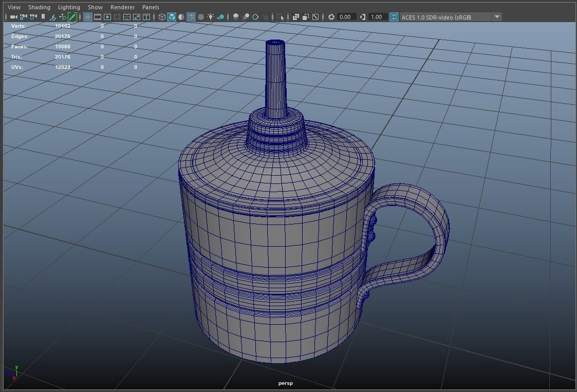Toggle the Motion Blur icon
The height and width of the screenshot is (392, 577).
(x=246, y=17)
